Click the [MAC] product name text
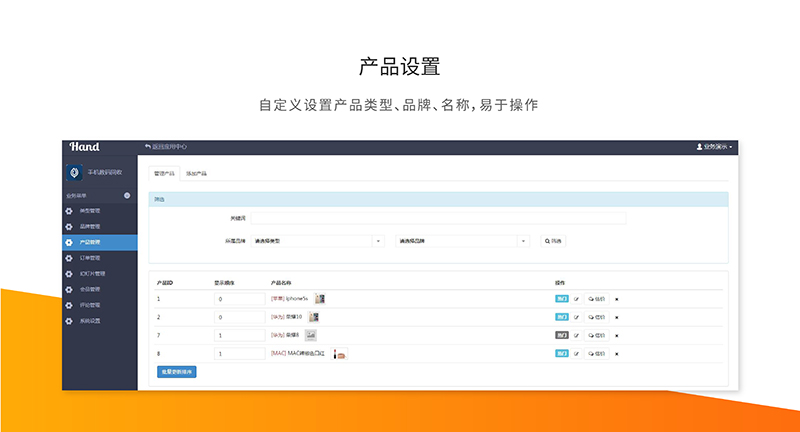This screenshot has height=432, width=800. 297,353
